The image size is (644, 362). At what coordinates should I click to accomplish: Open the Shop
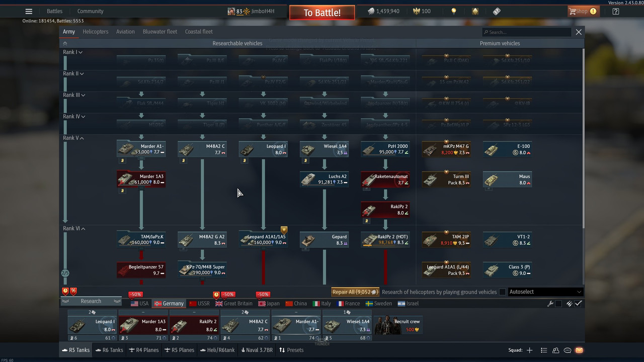tap(583, 11)
